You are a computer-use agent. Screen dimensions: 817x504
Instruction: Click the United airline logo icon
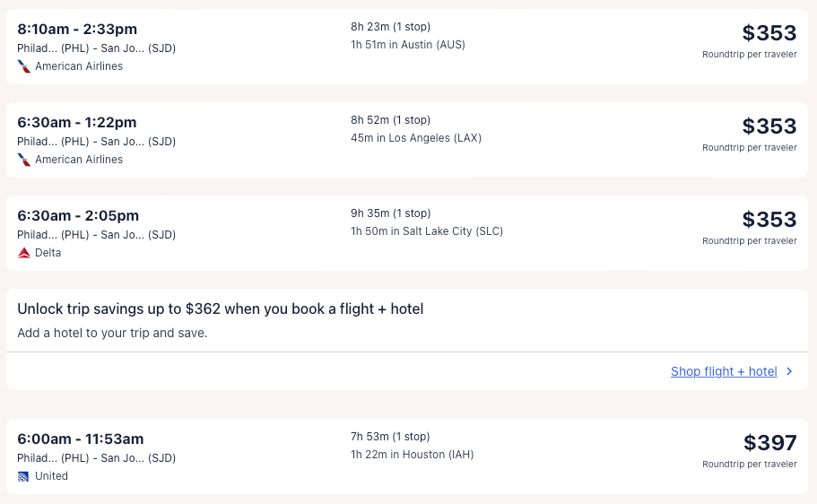click(x=24, y=476)
